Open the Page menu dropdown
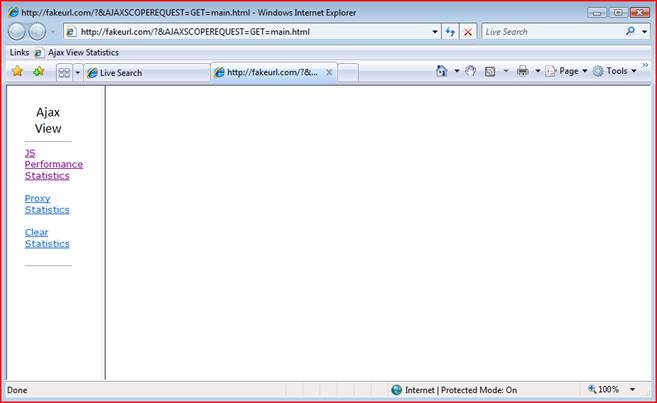This screenshot has height=403, width=657. click(x=566, y=72)
